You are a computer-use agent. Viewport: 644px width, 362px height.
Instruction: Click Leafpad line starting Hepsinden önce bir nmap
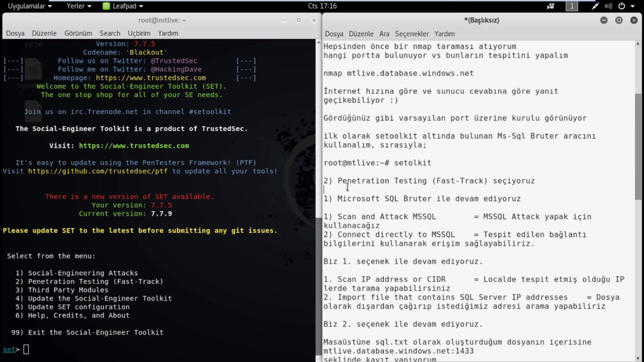click(420, 47)
